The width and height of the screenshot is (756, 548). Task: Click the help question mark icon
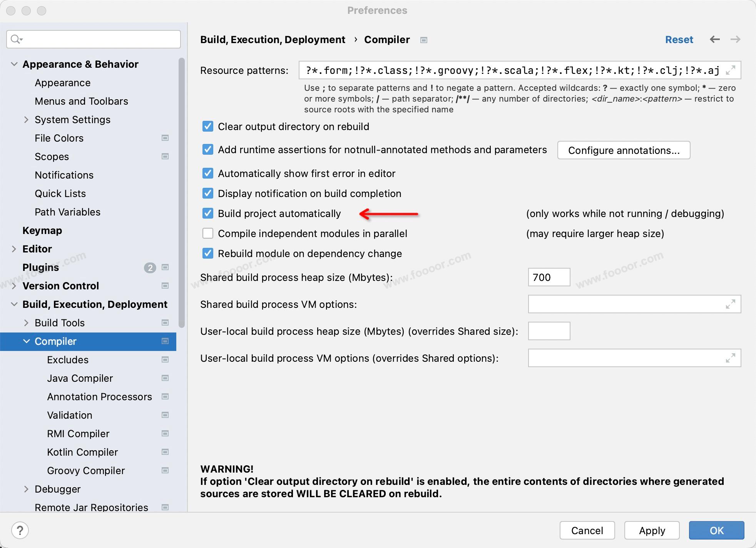pyautogui.click(x=20, y=530)
